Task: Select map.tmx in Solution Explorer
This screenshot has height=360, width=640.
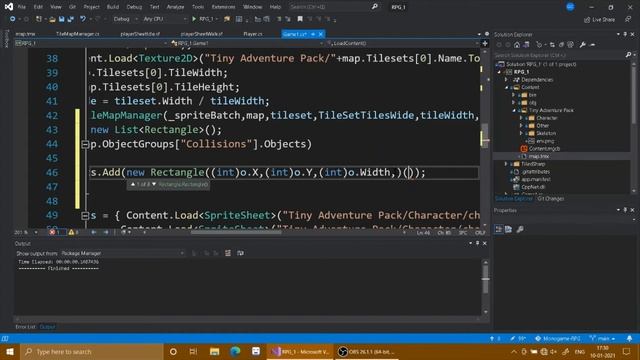Action: click(539, 156)
